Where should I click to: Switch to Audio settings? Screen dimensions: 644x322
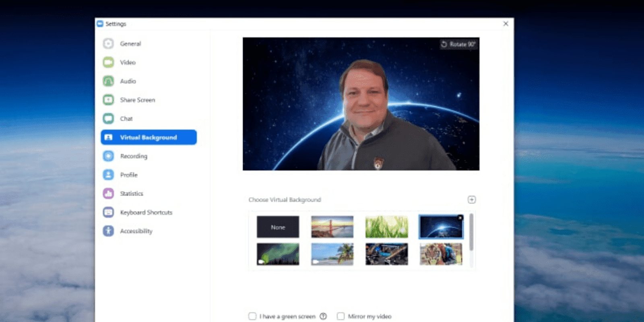[128, 81]
